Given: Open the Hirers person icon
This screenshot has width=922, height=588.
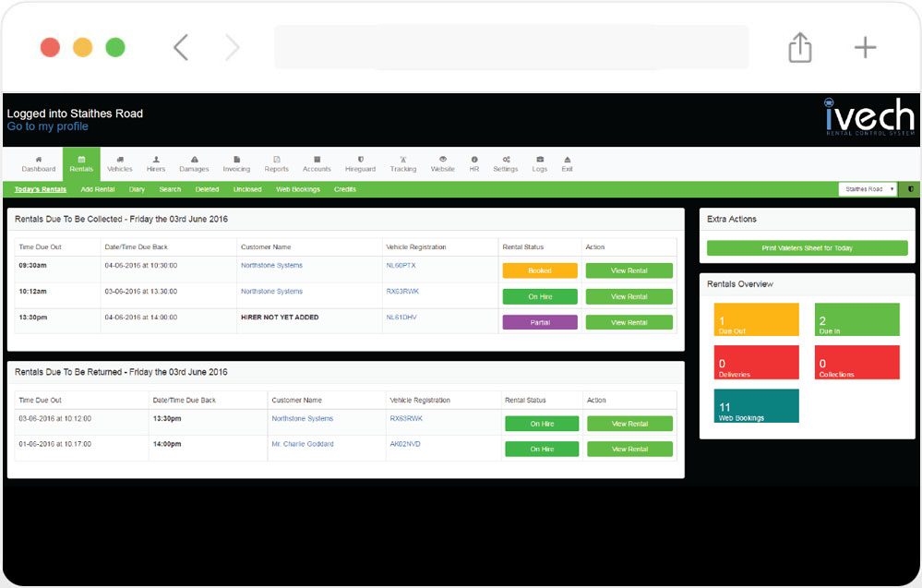Looking at the screenshot, I should [x=156, y=160].
